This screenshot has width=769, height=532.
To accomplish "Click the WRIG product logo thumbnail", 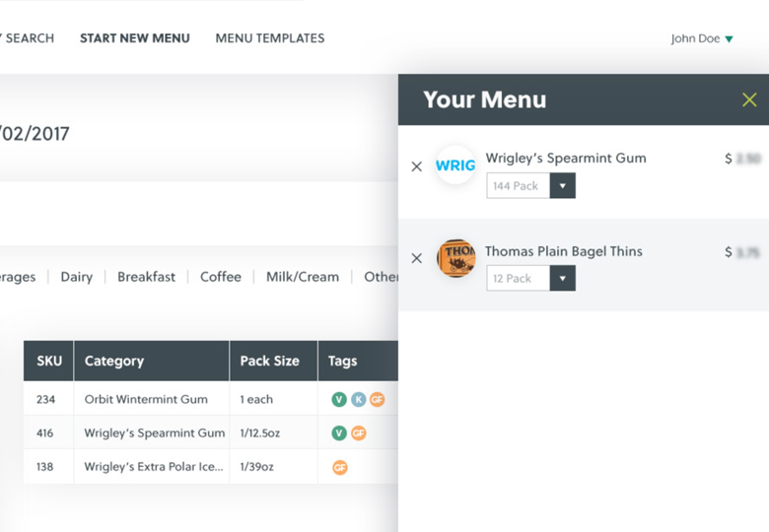I will pyautogui.click(x=455, y=166).
